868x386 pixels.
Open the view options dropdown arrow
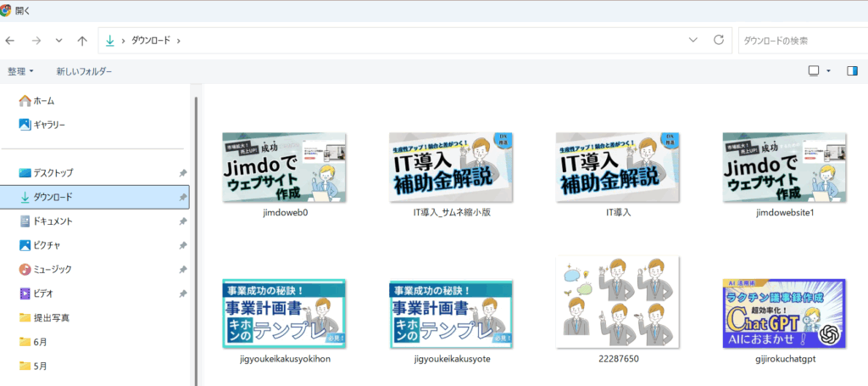[x=828, y=71]
